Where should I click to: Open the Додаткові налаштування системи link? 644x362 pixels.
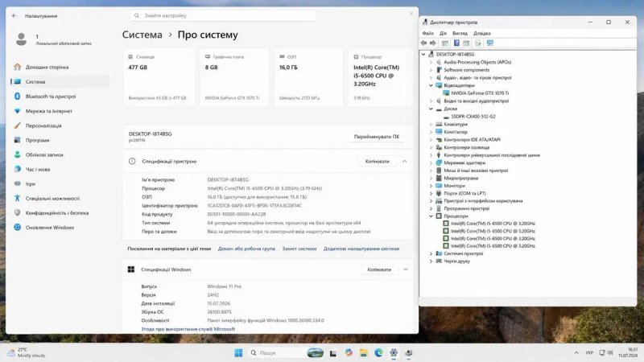[361, 249]
